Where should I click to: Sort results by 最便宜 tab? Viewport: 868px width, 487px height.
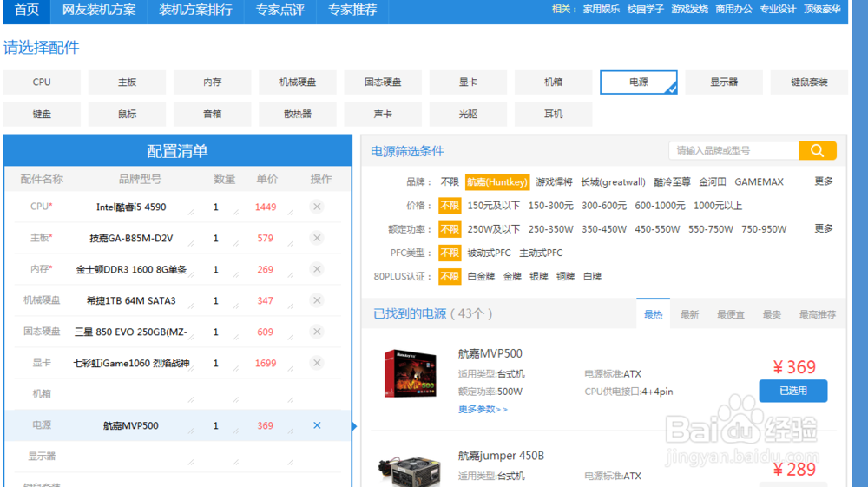[731, 314]
